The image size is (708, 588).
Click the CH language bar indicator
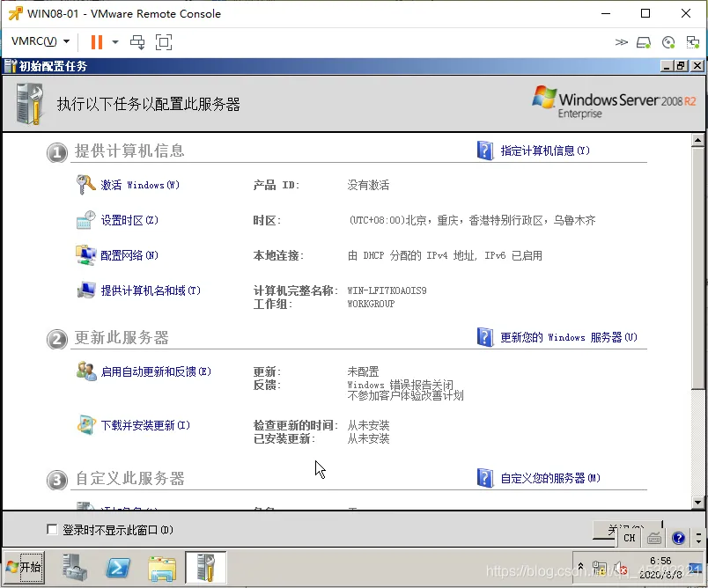tap(630, 538)
